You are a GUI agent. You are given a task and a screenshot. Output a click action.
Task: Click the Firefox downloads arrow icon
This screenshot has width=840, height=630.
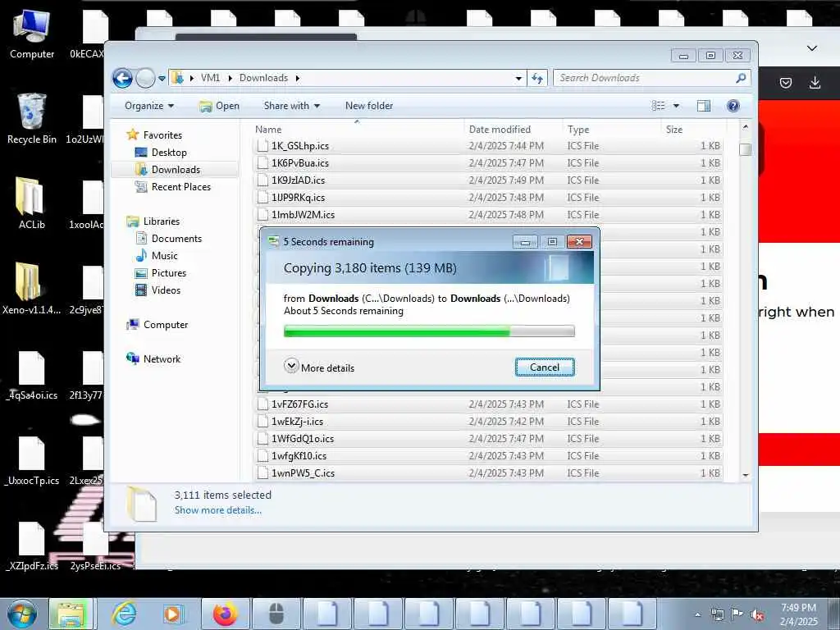click(815, 83)
